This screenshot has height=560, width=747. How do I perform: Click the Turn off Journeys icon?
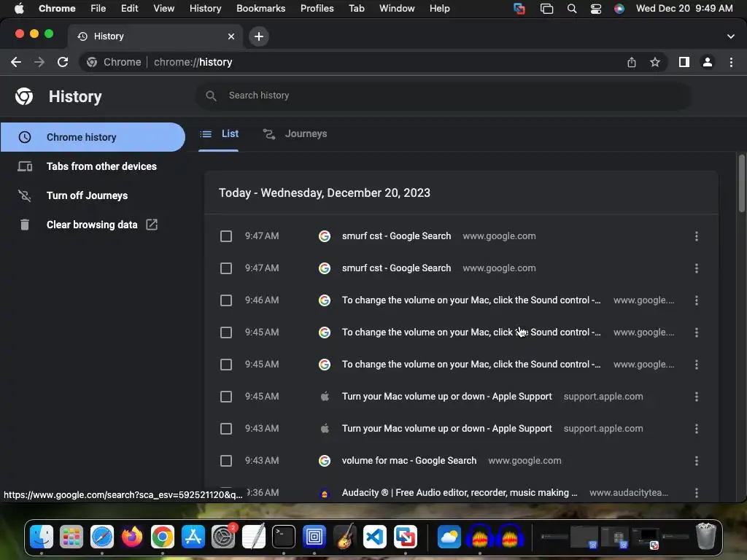point(25,195)
